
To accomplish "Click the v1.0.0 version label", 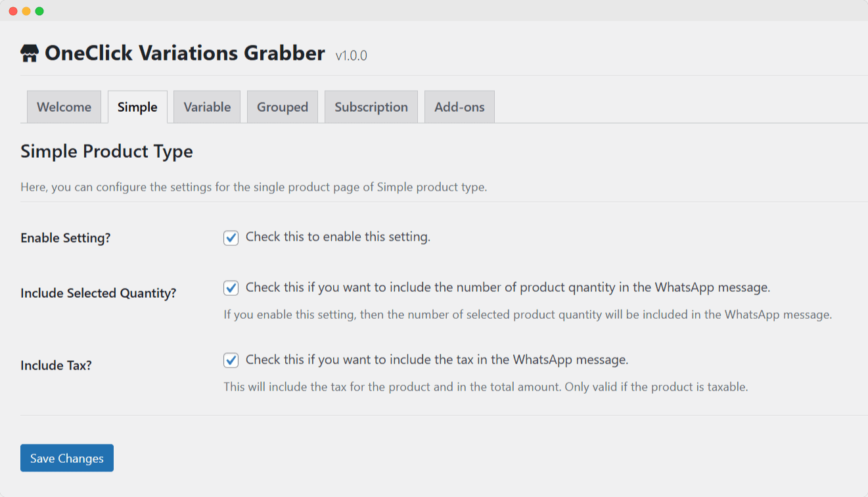I will click(352, 56).
